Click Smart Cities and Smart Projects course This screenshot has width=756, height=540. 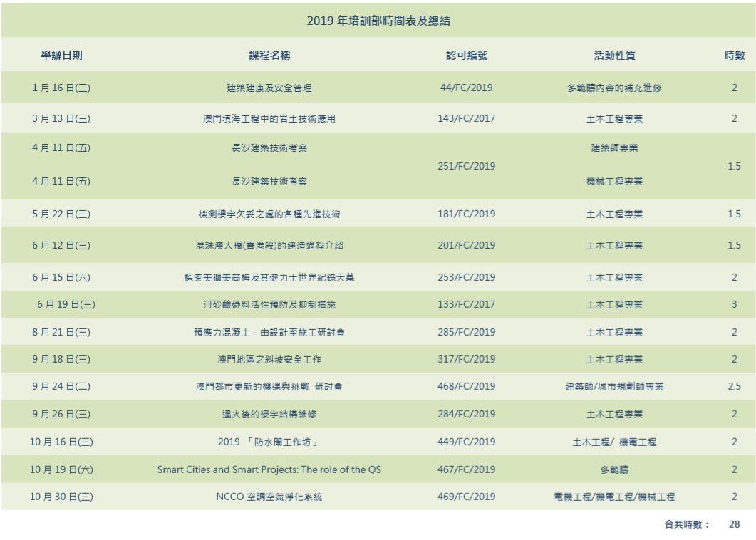(x=269, y=469)
